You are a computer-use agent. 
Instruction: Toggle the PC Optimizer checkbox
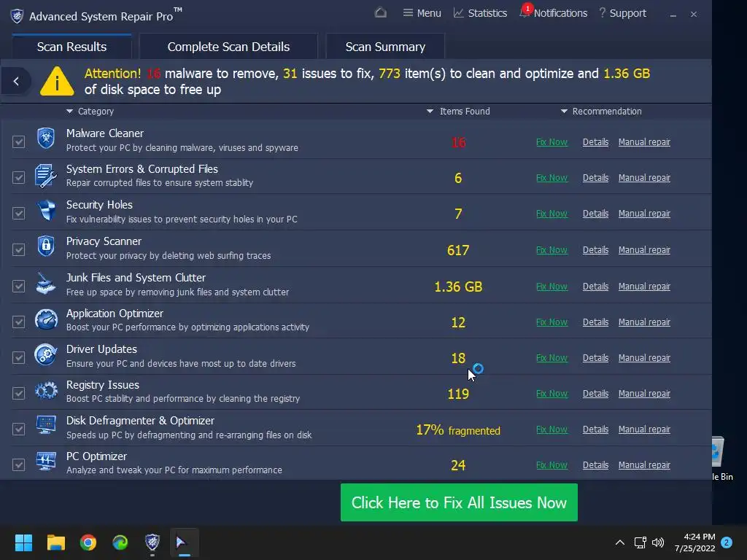click(18, 464)
